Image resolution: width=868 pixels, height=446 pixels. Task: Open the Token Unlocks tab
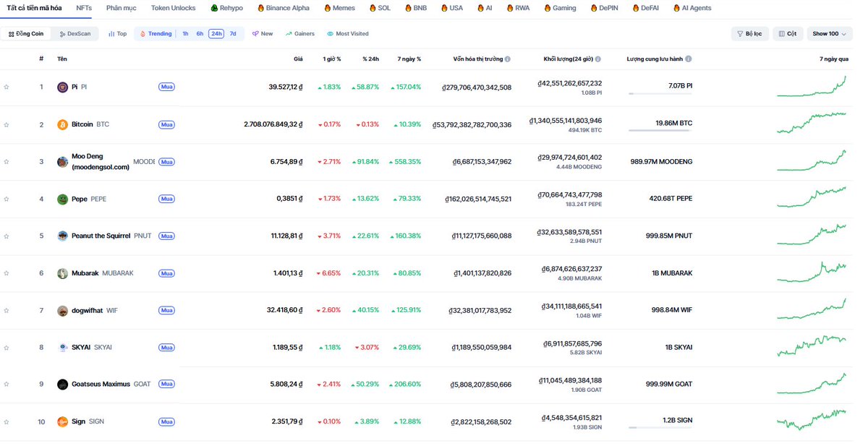173,8
